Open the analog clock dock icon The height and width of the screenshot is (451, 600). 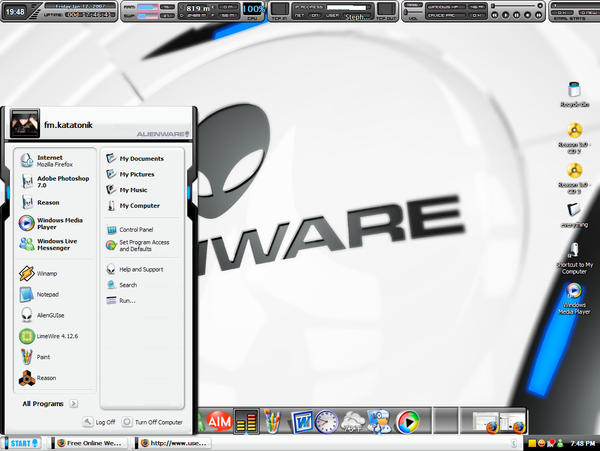click(326, 422)
